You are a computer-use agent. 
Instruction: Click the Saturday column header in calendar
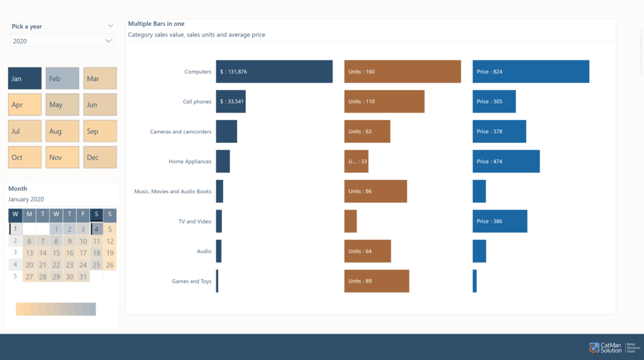(96, 215)
